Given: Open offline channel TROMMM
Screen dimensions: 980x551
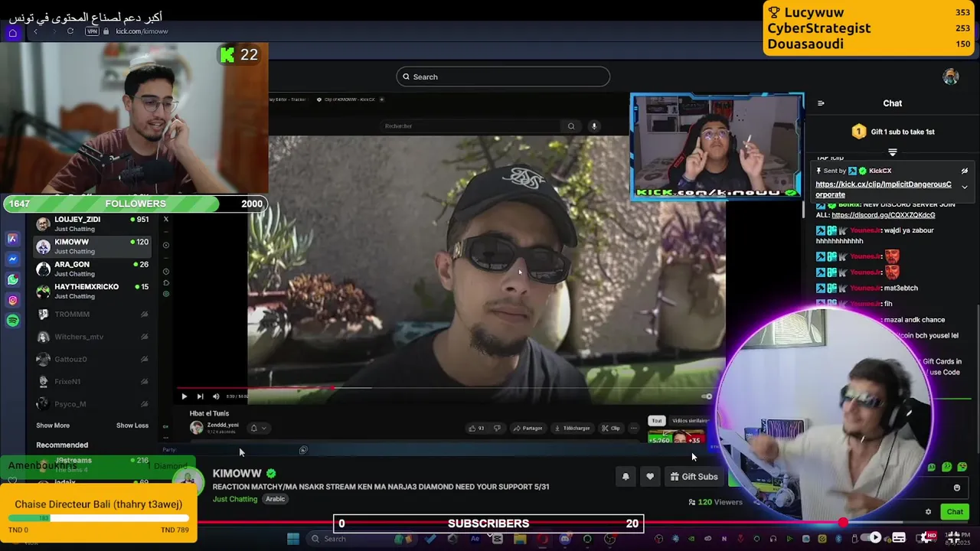Looking at the screenshot, I should tap(92, 314).
